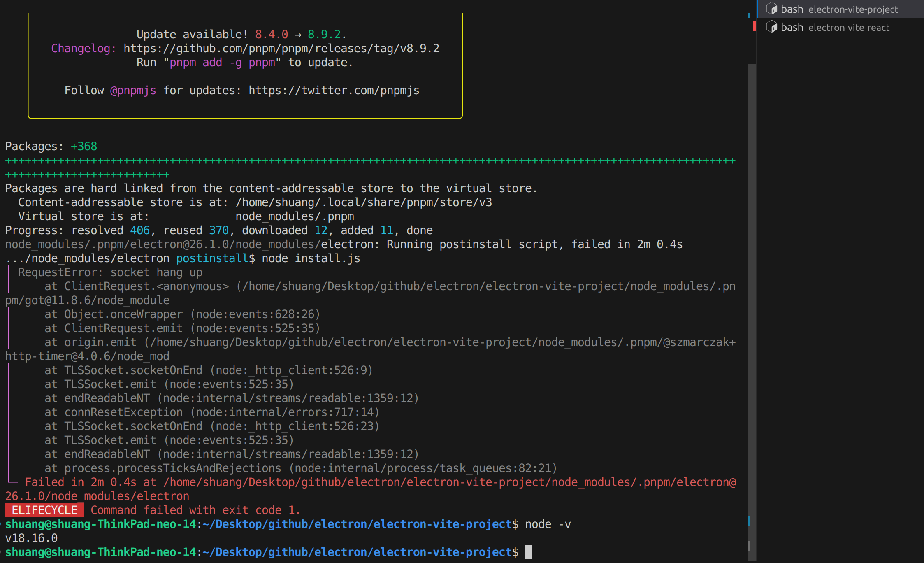Click the v18.16.0 node version output
The image size is (924, 563).
click(x=32, y=537)
